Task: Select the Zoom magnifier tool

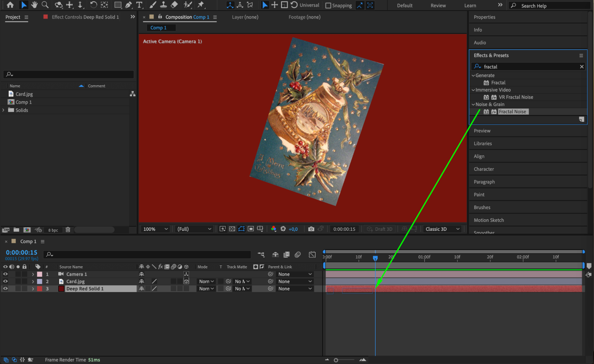Action: 45,5
